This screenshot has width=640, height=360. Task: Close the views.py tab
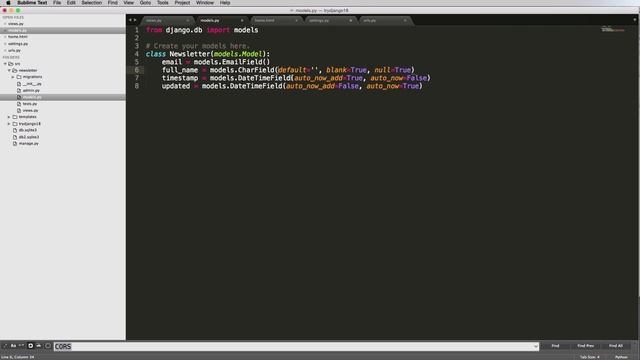(x=187, y=20)
